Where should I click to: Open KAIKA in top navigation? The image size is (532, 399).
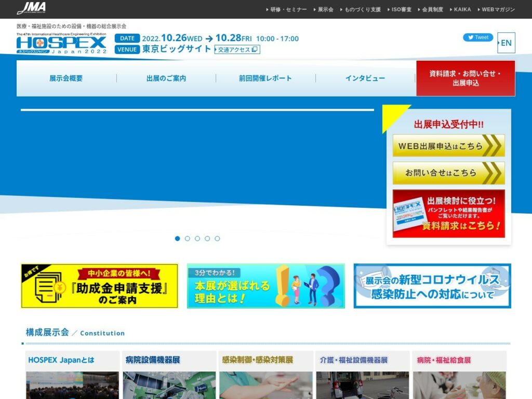point(460,9)
